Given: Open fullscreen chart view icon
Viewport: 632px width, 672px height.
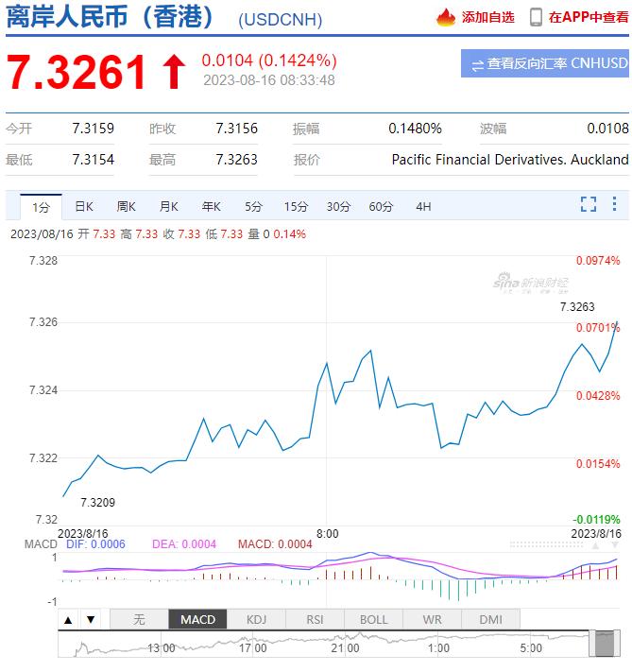Looking at the screenshot, I should tap(589, 204).
